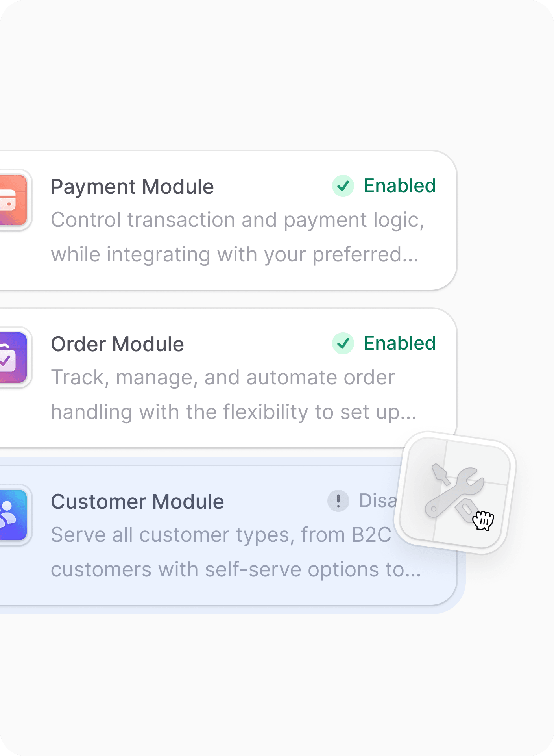Expand truncated 'handling with the flexibility...' line
554x756 pixels.
click(234, 412)
